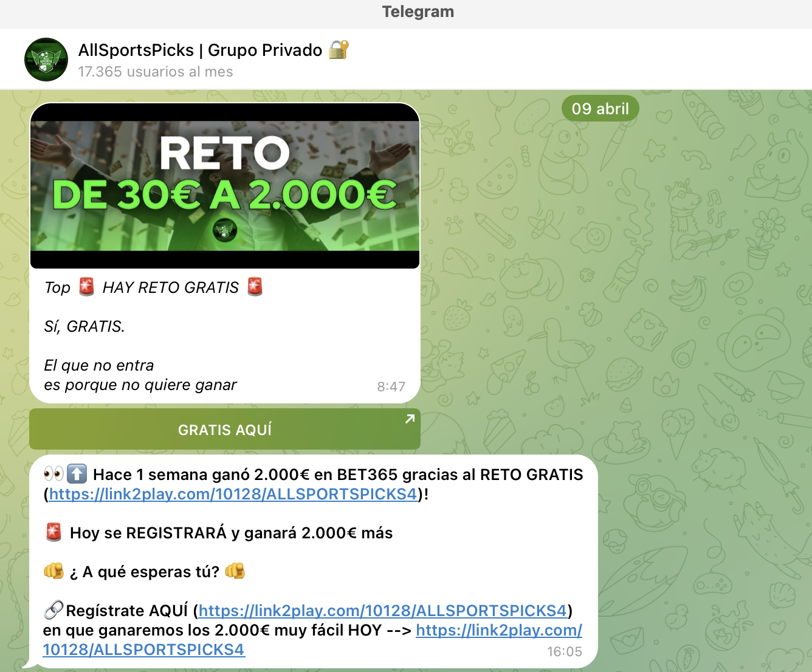Click the eyes emoji before 'Hace 1 semana'

pyautogui.click(x=53, y=474)
